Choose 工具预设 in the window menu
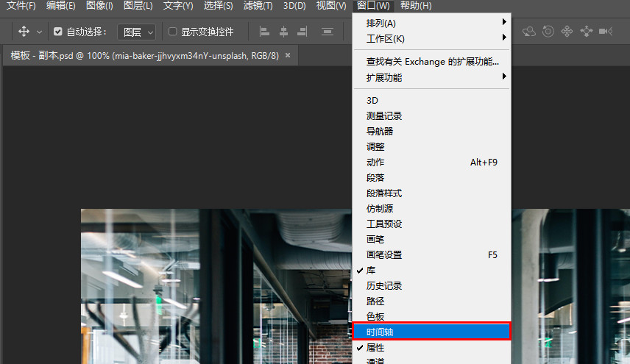Viewport: 630px width, 364px height. click(x=431, y=224)
